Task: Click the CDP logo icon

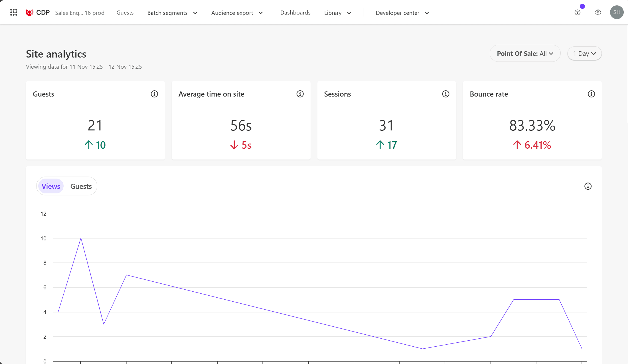Action: click(x=29, y=13)
